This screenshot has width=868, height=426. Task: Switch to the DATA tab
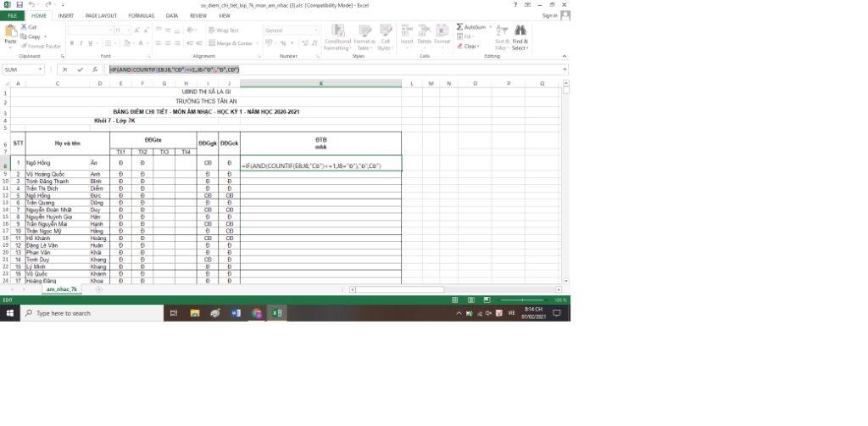171,16
